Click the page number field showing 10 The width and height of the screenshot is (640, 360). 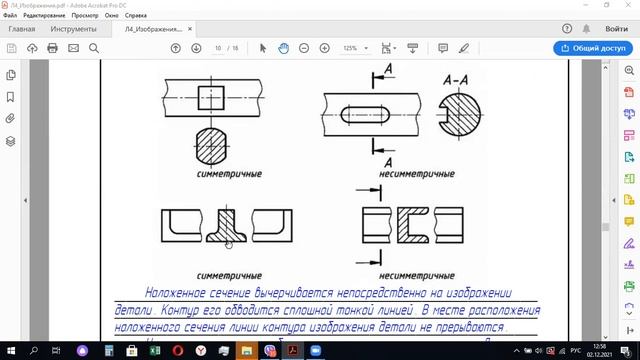pyautogui.click(x=218, y=48)
